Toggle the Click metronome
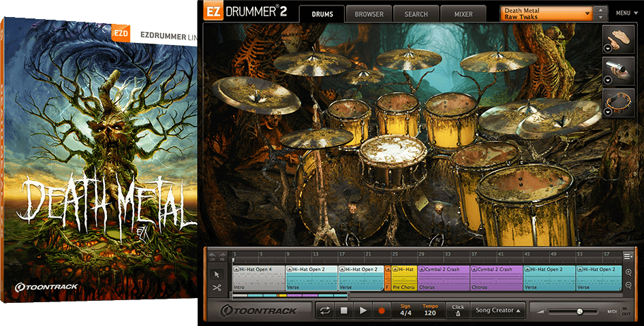 458,310
